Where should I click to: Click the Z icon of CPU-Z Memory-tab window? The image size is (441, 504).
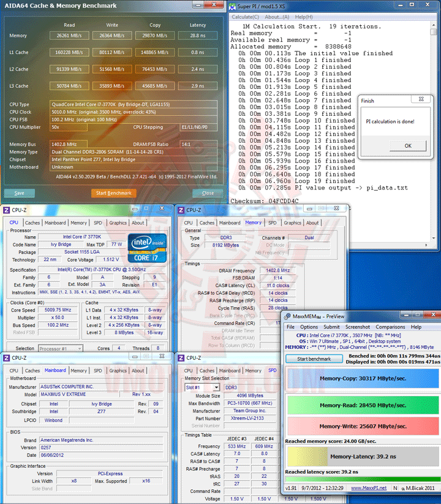[181, 210]
